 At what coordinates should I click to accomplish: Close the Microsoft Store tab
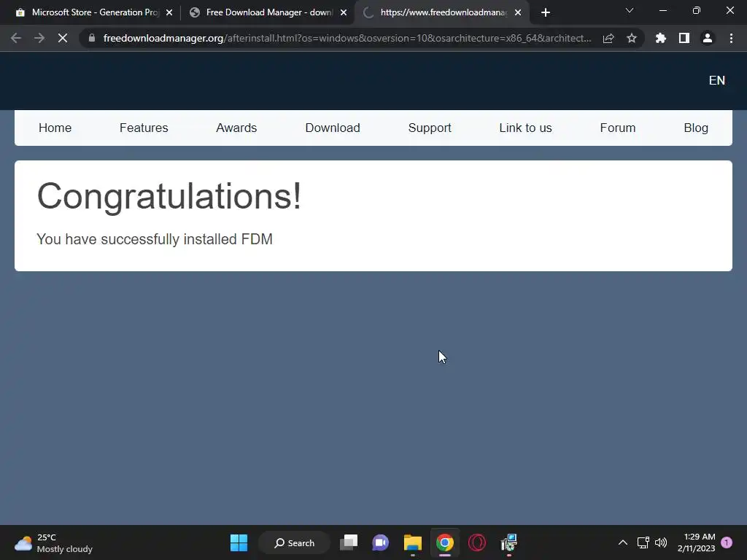169,12
